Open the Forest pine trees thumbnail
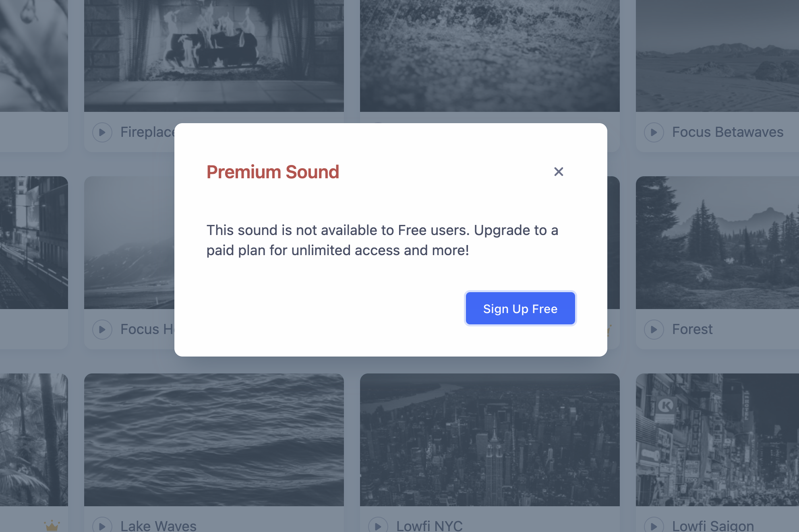 pyautogui.click(x=717, y=243)
